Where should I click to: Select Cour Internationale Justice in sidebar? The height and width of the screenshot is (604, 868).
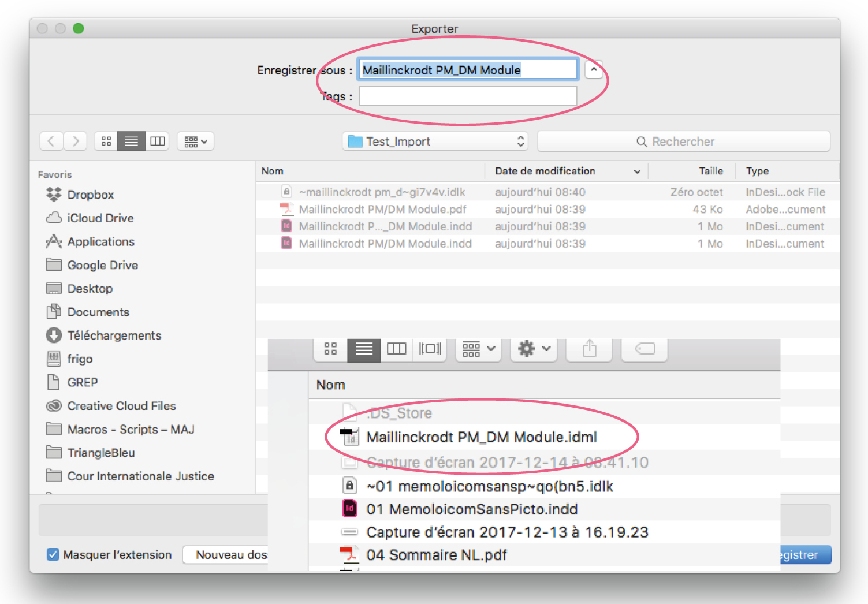[130, 476]
